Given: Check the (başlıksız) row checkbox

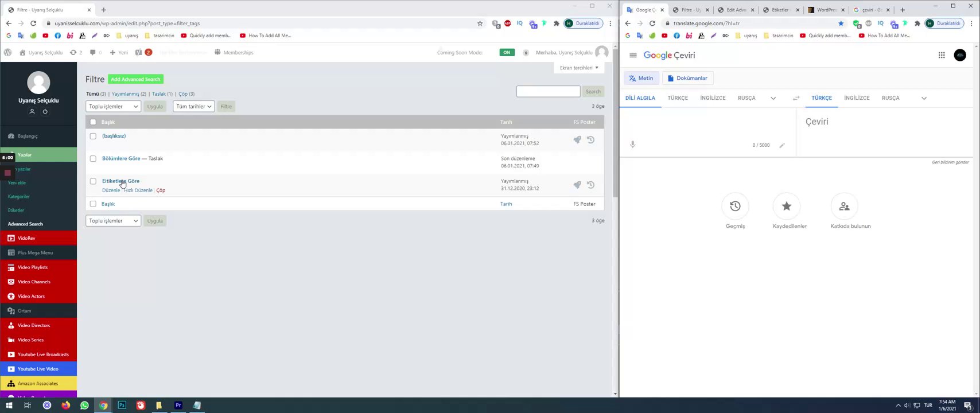Looking at the screenshot, I should [x=93, y=136].
